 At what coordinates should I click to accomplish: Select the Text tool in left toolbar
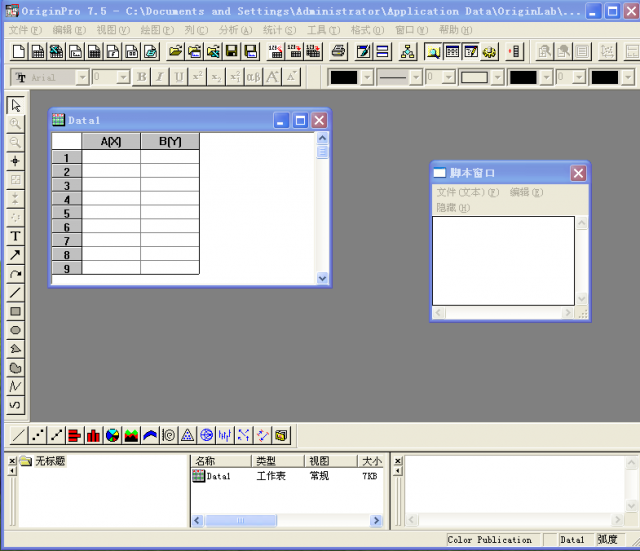pos(15,236)
